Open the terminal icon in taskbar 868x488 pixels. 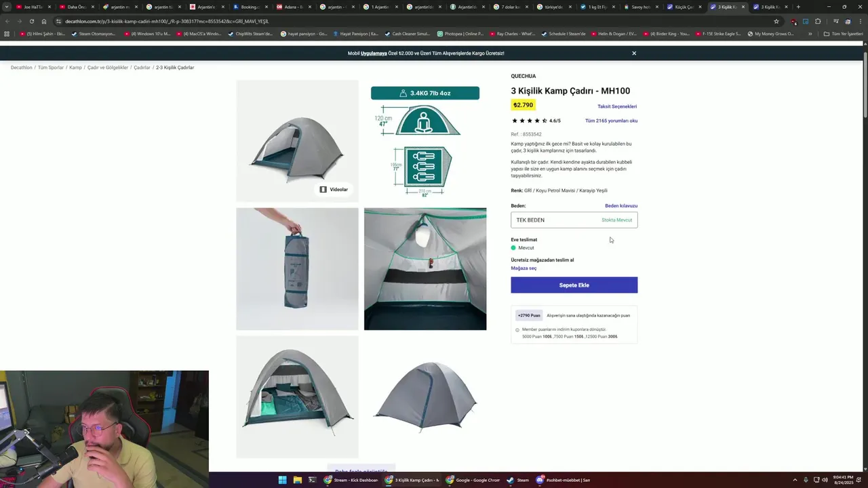pos(312,480)
